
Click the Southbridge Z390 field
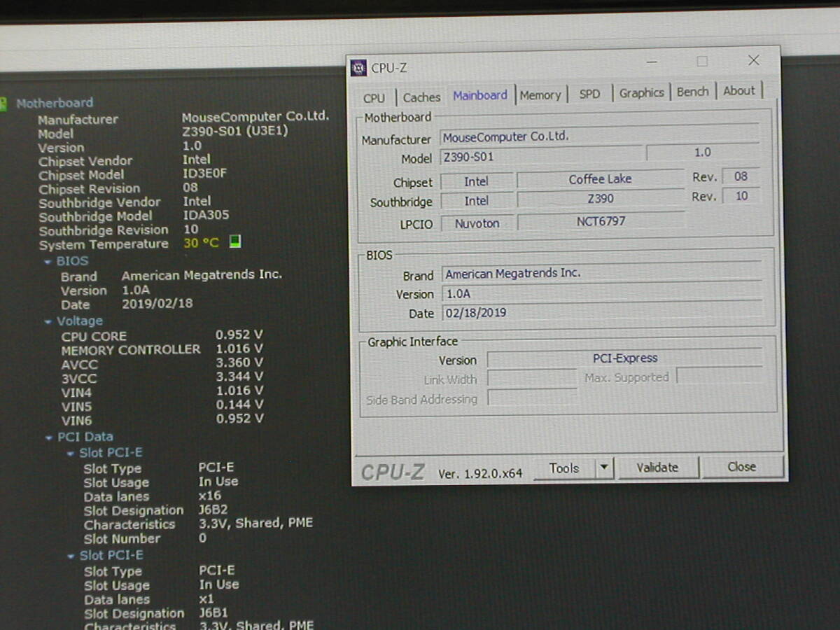click(x=600, y=199)
